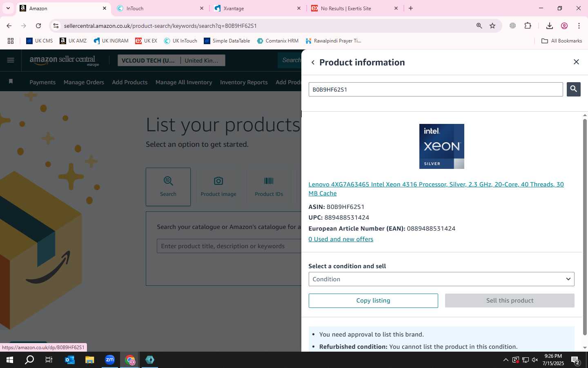The height and width of the screenshot is (368, 588).
Task: Open the UK CMS bookmark
Action: click(x=40, y=41)
